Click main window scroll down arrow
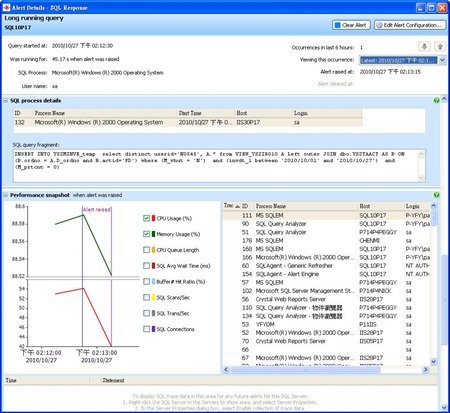This screenshot has height=413, width=450. tap(444, 407)
